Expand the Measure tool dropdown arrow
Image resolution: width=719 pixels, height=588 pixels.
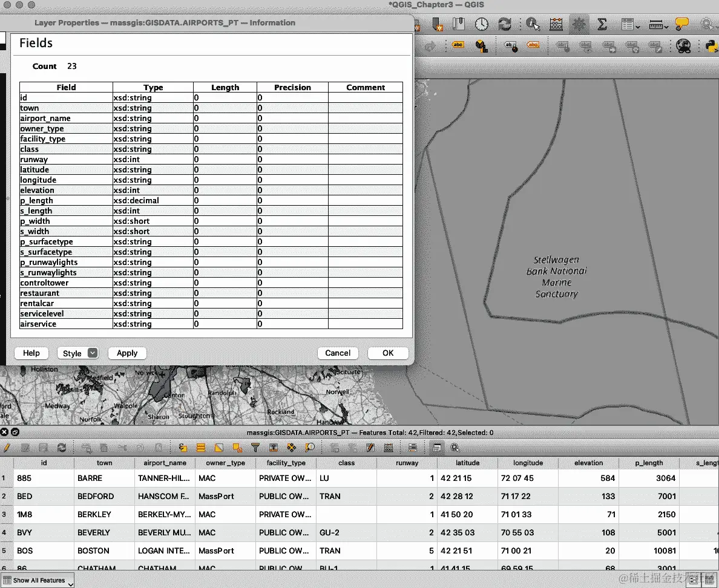(666, 27)
